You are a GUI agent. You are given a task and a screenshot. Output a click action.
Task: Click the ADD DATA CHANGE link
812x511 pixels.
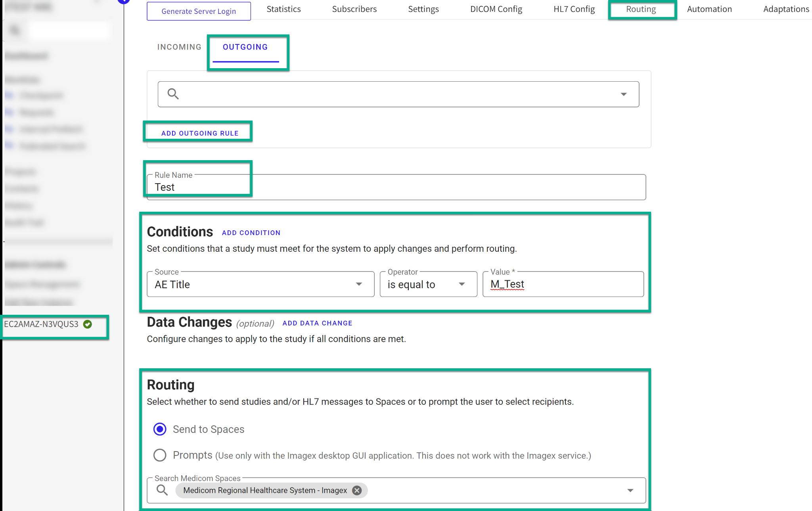(x=317, y=323)
